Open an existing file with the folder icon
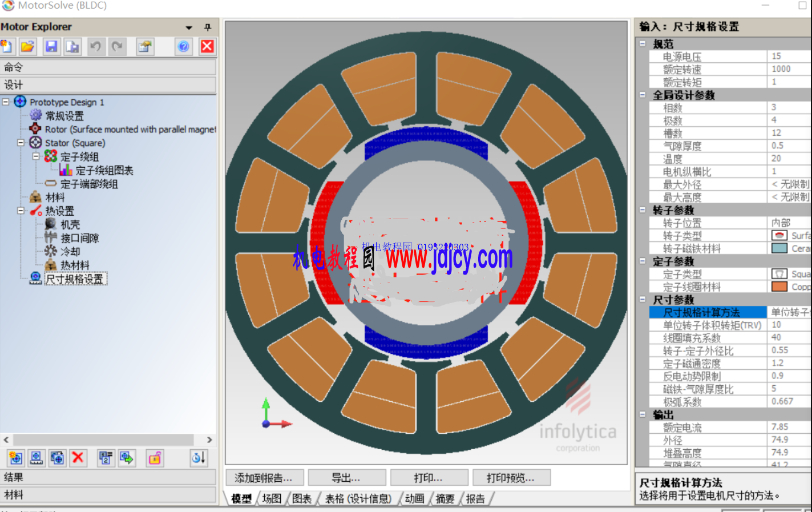This screenshot has width=812, height=512. tap(28, 46)
